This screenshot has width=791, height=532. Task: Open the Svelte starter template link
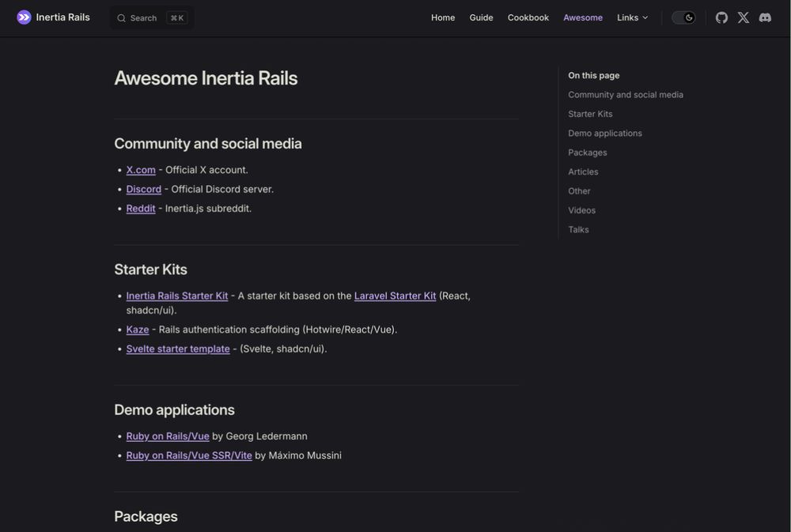pyautogui.click(x=177, y=349)
